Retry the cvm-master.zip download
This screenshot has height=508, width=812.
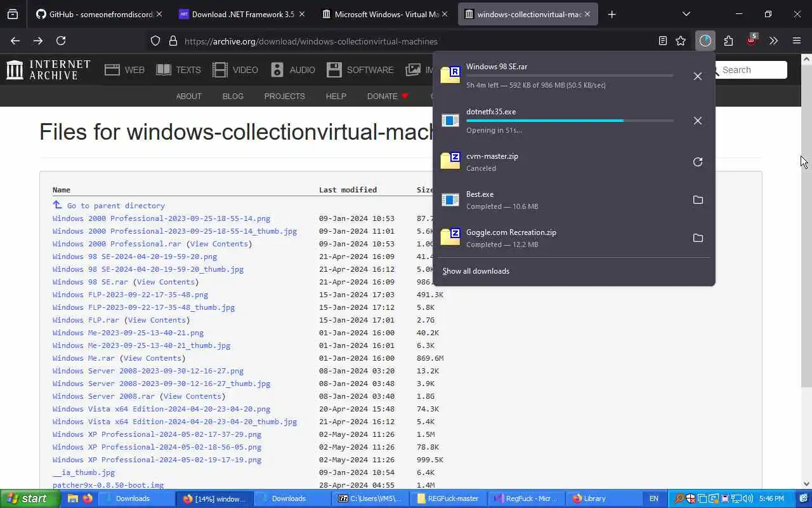click(698, 162)
